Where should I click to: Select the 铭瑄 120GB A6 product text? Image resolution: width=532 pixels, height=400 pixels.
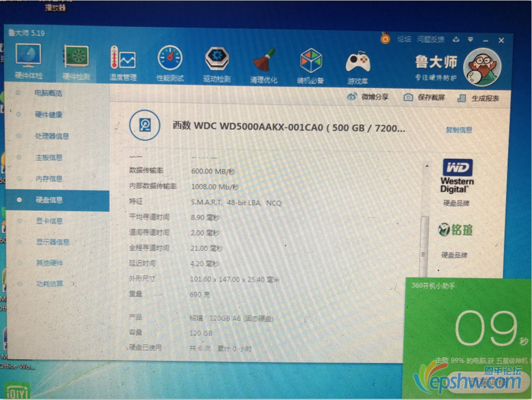[x=231, y=319]
